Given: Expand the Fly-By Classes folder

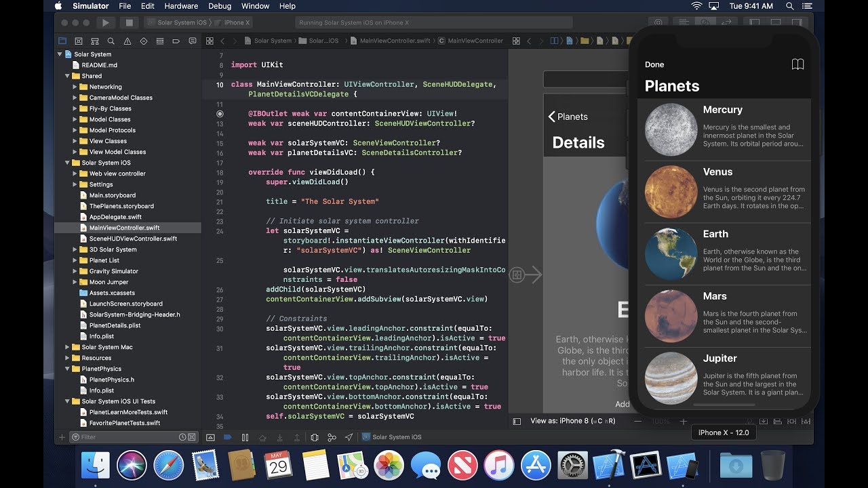Looking at the screenshot, I should click(75, 108).
